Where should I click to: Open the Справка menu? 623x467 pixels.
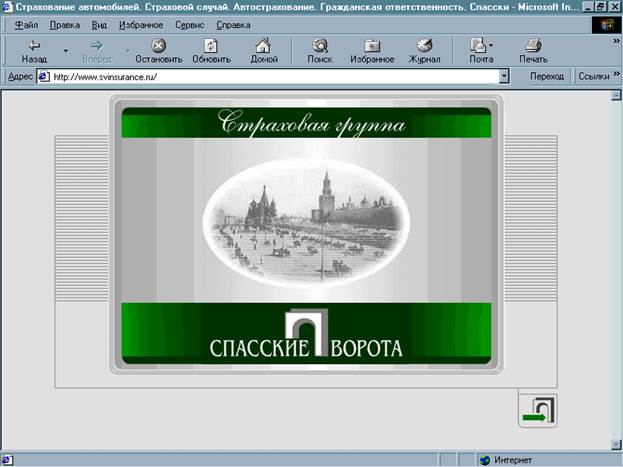click(x=233, y=23)
